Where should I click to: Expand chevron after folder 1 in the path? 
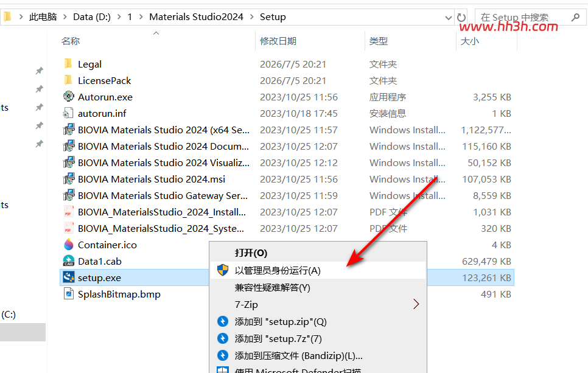[141, 17]
